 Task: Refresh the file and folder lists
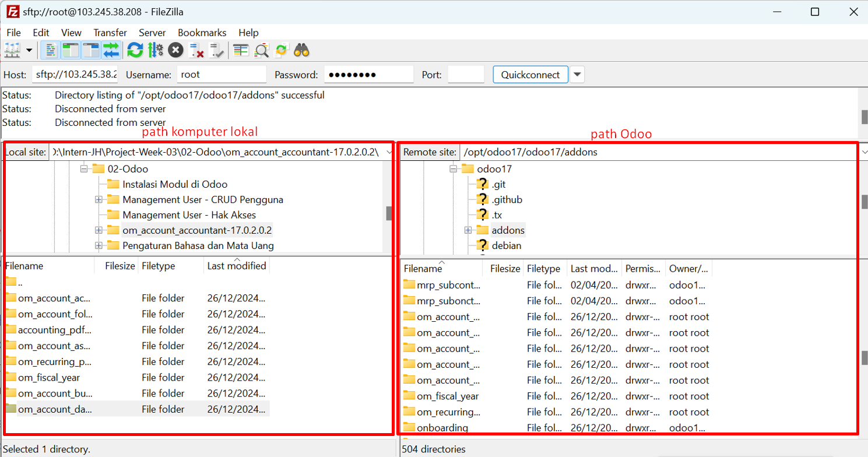click(135, 50)
